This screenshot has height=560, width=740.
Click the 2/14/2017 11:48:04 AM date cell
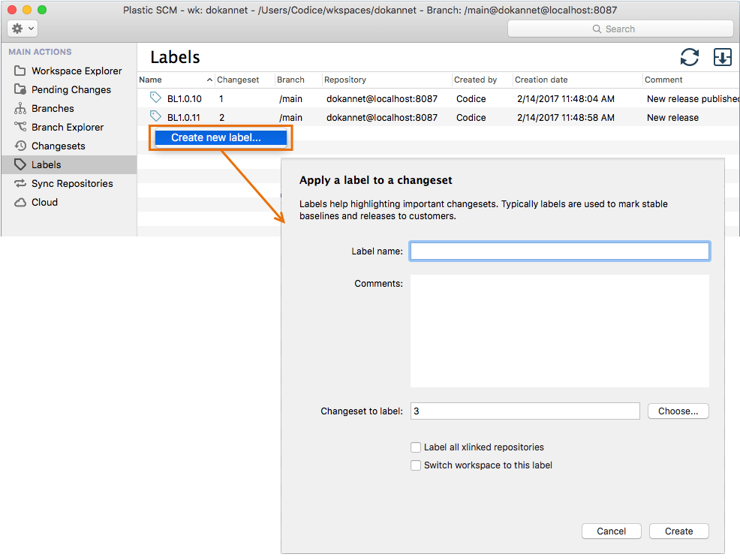(566, 98)
